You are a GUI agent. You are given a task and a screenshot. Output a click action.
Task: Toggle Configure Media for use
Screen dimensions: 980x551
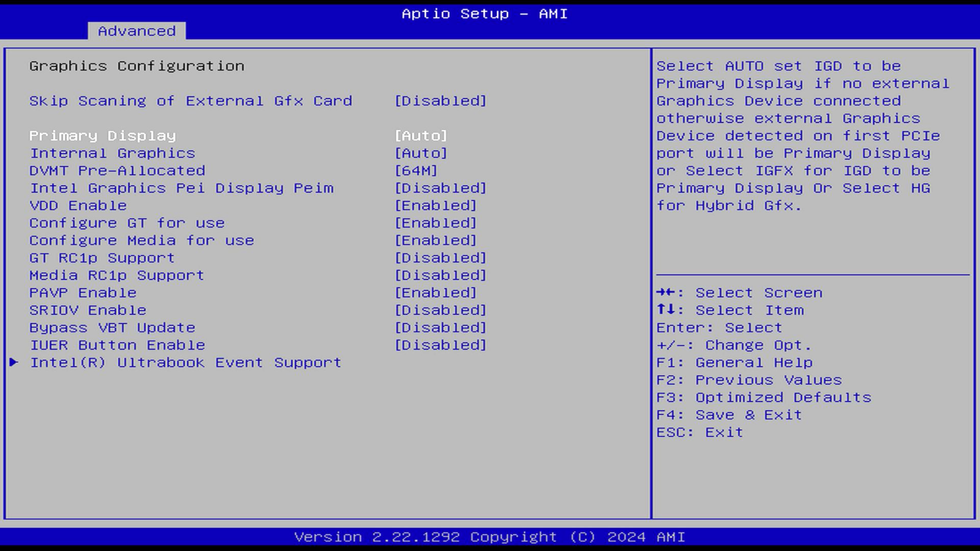pos(141,240)
